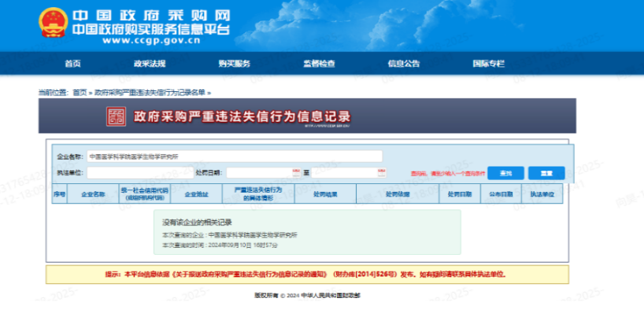644x313 pixels.
Task: Follow the 首页 breadcrumb link
Action: [80, 93]
